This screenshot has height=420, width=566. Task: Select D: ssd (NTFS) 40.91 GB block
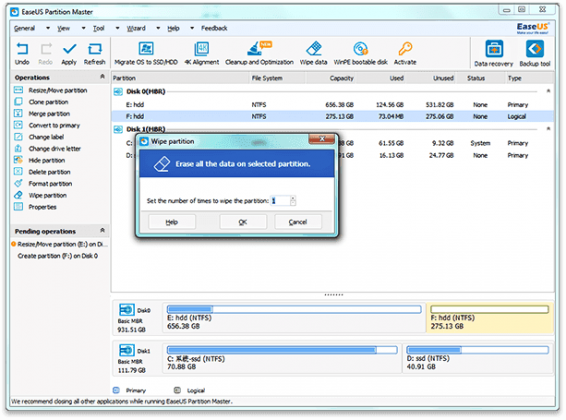click(478, 358)
